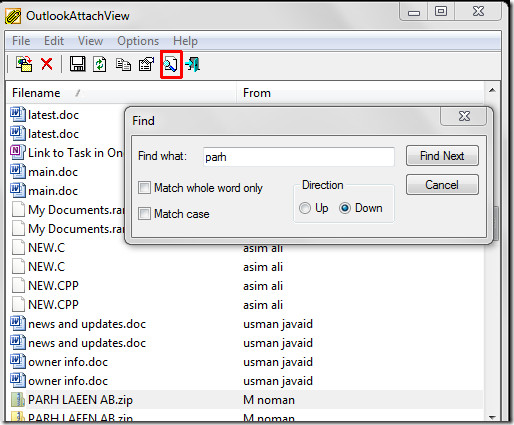514x425 pixels.
Task: Click file icon beside first My Documents.rar
Action: tap(18, 209)
